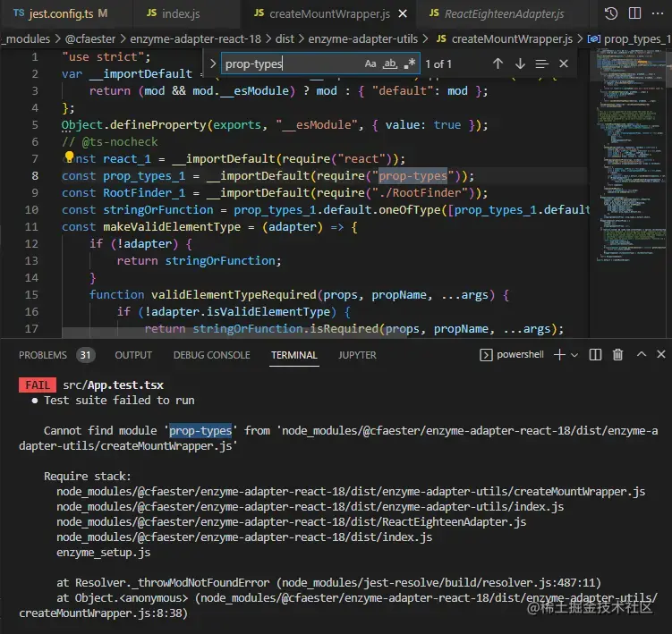
Task: Click the @cfaester breadcrumb segment
Action: [x=90, y=39]
